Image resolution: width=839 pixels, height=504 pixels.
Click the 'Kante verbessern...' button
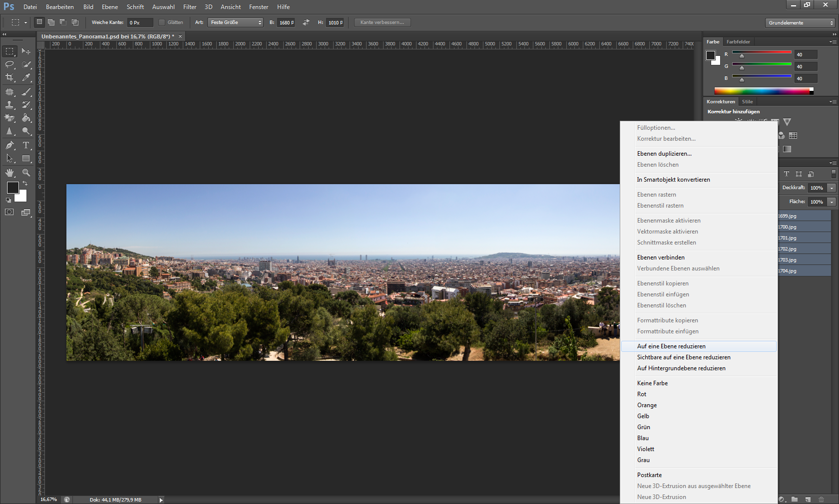click(x=382, y=22)
